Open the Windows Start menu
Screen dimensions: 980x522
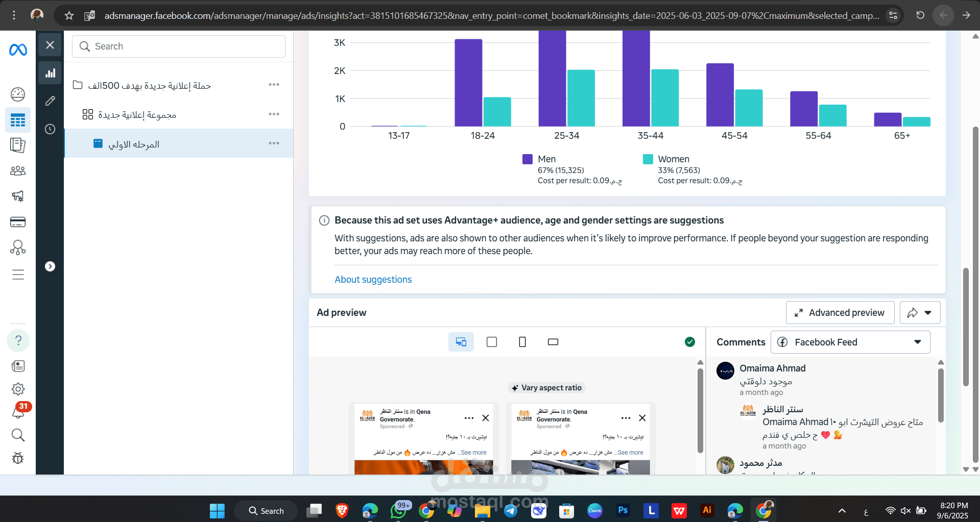pyautogui.click(x=217, y=511)
